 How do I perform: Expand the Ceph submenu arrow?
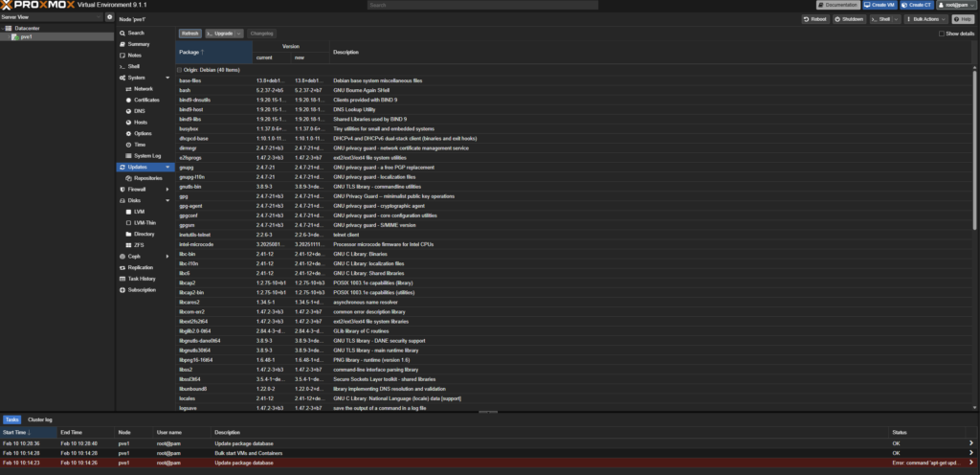167,257
